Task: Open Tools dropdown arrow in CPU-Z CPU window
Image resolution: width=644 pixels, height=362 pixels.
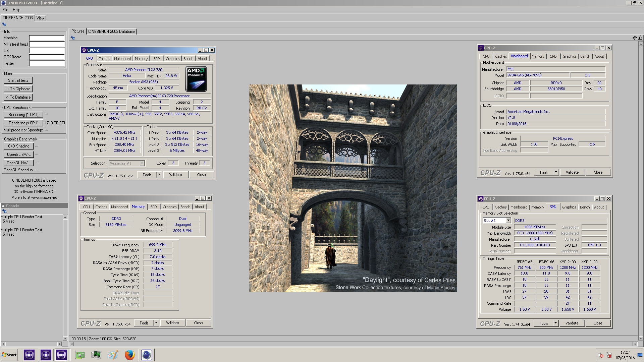Action: pyautogui.click(x=159, y=175)
